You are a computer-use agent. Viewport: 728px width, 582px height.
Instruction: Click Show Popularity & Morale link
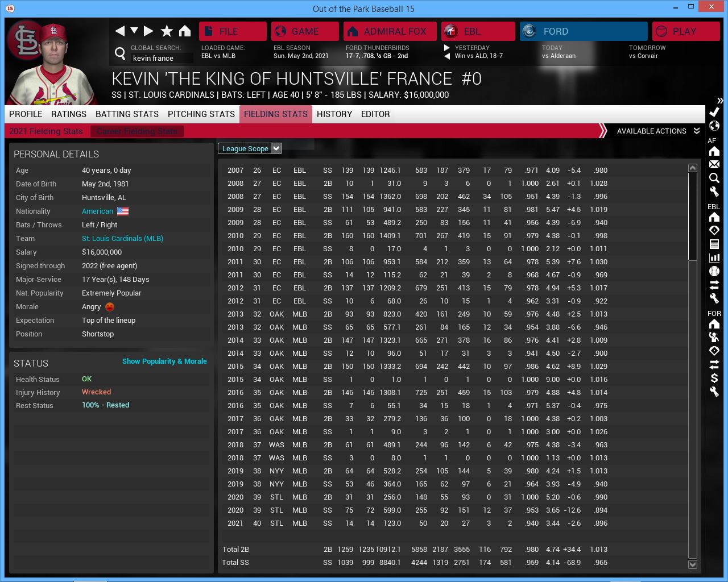click(164, 361)
